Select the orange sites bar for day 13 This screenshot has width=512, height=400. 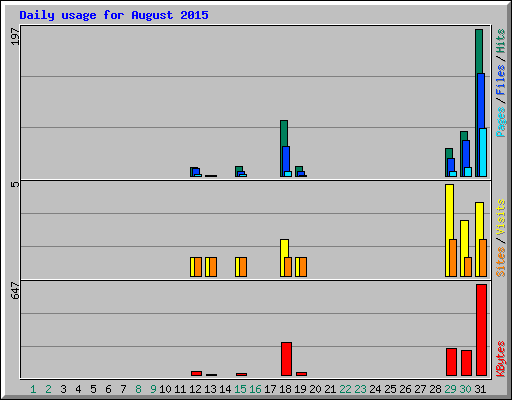pyautogui.click(x=213, y=267)
